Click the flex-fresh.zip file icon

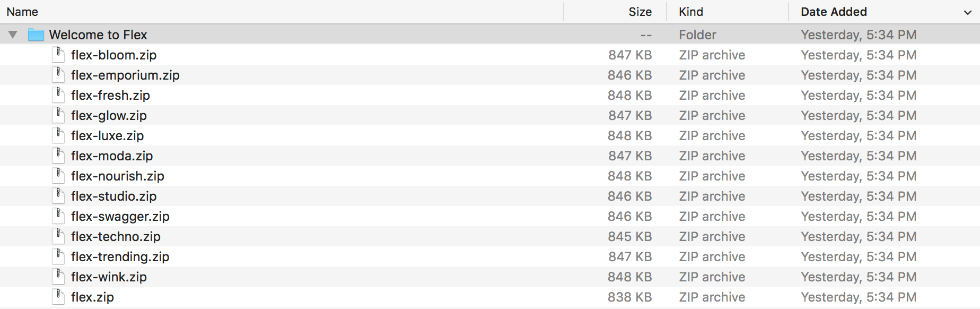[x=58, y=95]
